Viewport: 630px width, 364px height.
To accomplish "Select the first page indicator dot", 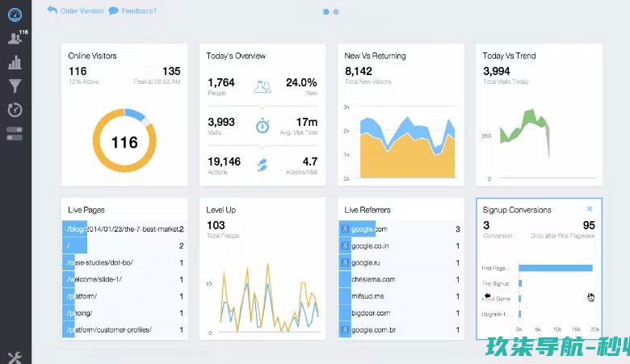I will pos(325,11).
